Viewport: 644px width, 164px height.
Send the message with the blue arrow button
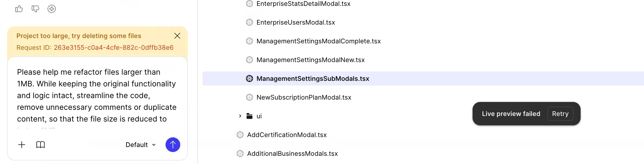[173, 145]
